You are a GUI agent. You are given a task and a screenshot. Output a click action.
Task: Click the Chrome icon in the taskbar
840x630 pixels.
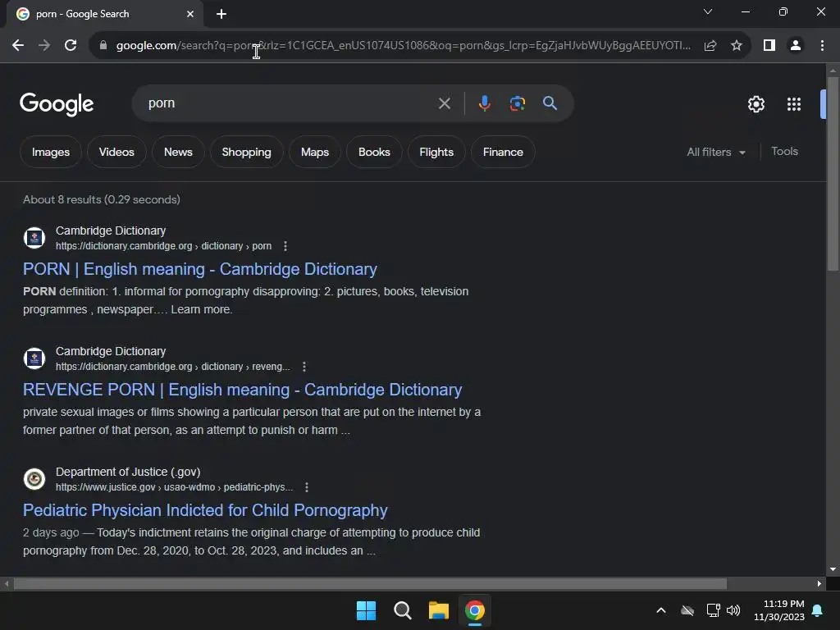tap(475, 610)
